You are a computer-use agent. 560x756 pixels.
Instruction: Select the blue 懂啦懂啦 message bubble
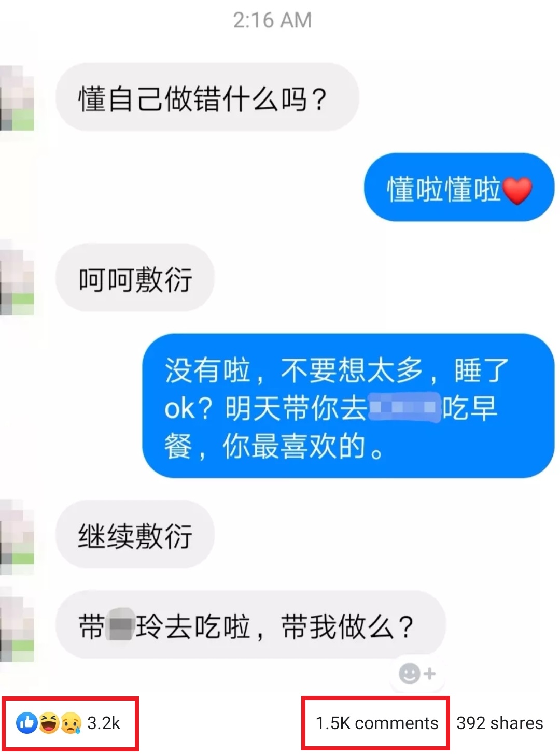[459, 187]
